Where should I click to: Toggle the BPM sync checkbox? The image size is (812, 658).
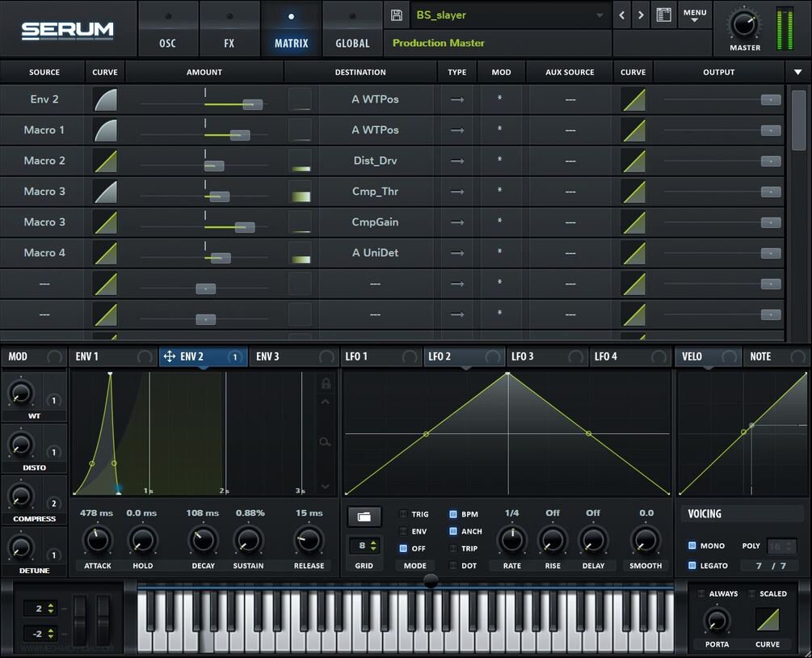pyautogui.click(x=453, y=514)
